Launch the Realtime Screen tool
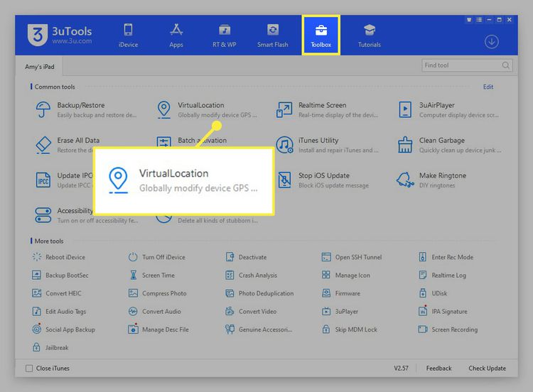This screenshot has height=392, width=533. pos(327,110)
